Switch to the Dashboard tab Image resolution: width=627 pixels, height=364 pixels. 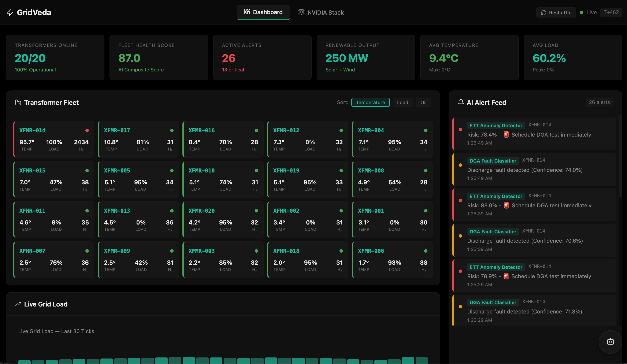point(263,12)
